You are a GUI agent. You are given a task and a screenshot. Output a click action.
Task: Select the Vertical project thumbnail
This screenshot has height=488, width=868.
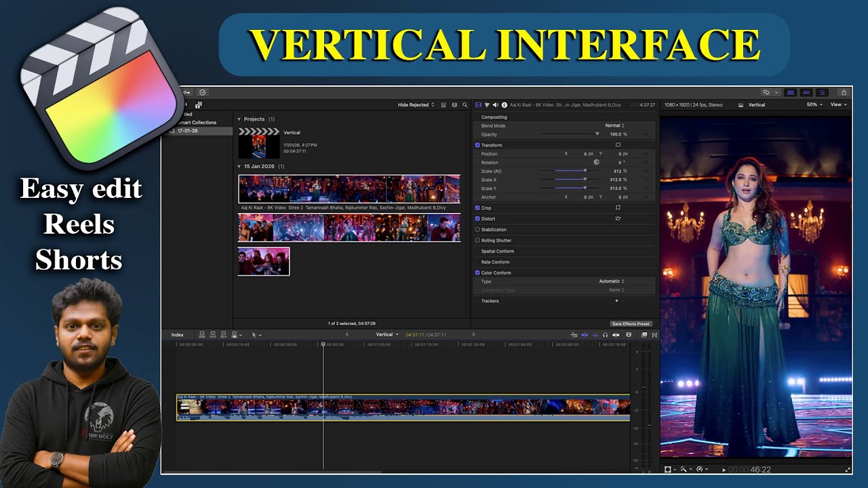pos(259,142)
